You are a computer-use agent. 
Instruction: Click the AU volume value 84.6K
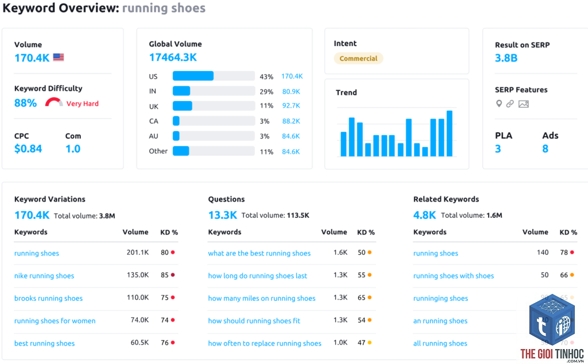click(x=291, y=136)
